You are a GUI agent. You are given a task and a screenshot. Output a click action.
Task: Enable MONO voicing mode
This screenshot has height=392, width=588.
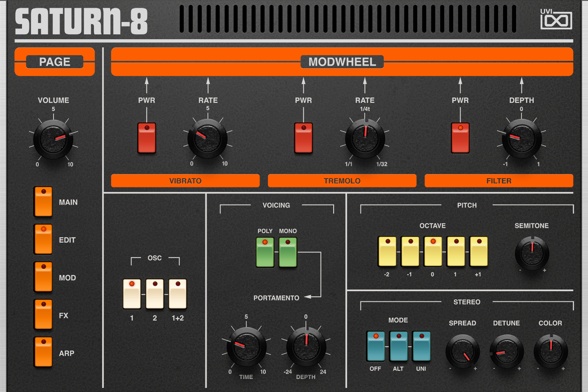pyautogui.click(x=288, y=252)
